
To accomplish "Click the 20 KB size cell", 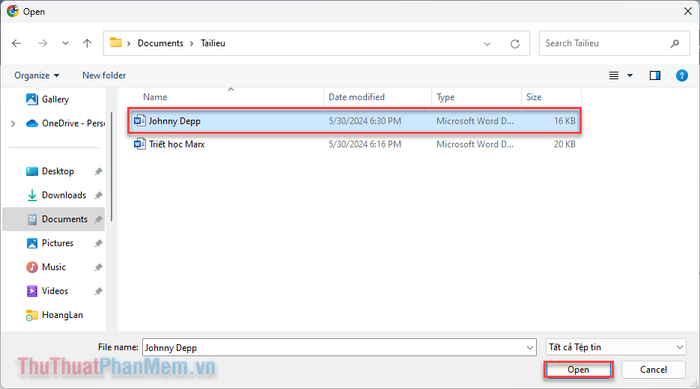I will pyautogui.click(x=564, y=144).
